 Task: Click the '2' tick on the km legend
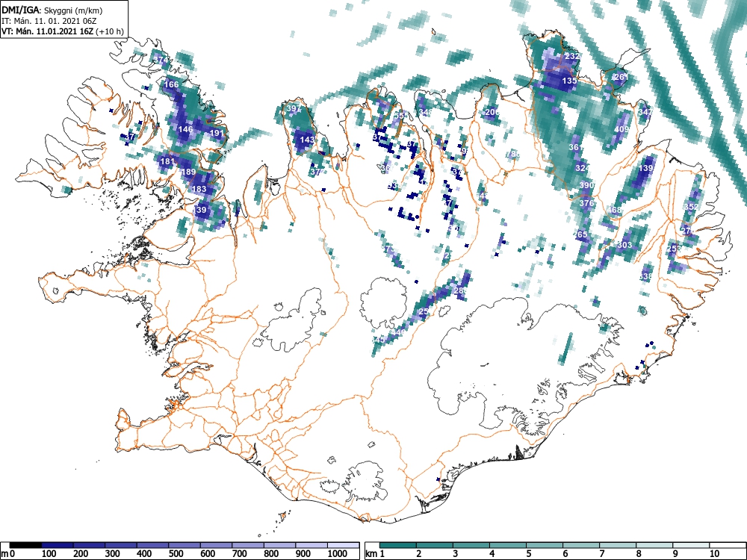tap(419, 554)
